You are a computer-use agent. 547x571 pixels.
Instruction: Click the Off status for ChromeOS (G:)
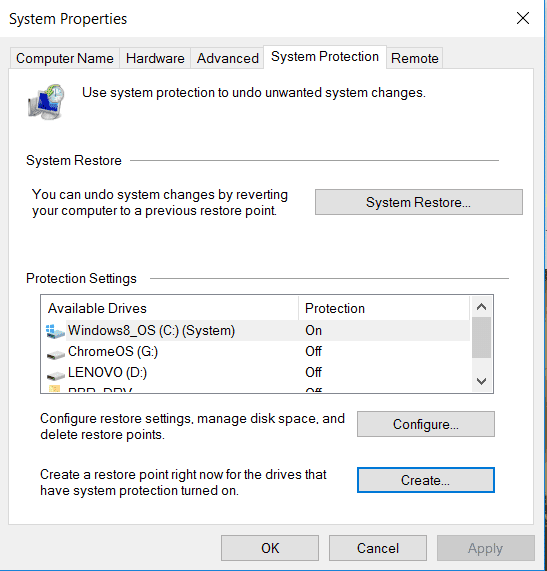tap(314, 351)
